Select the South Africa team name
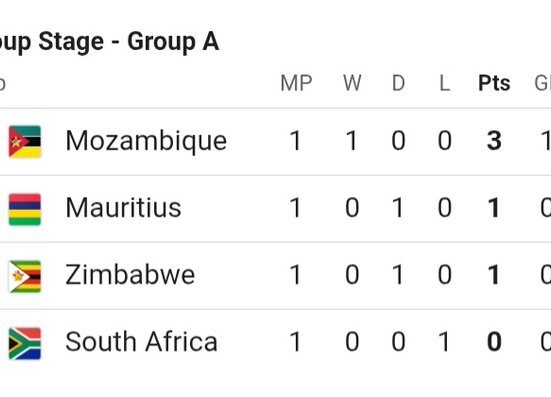 tap(142, 341)
